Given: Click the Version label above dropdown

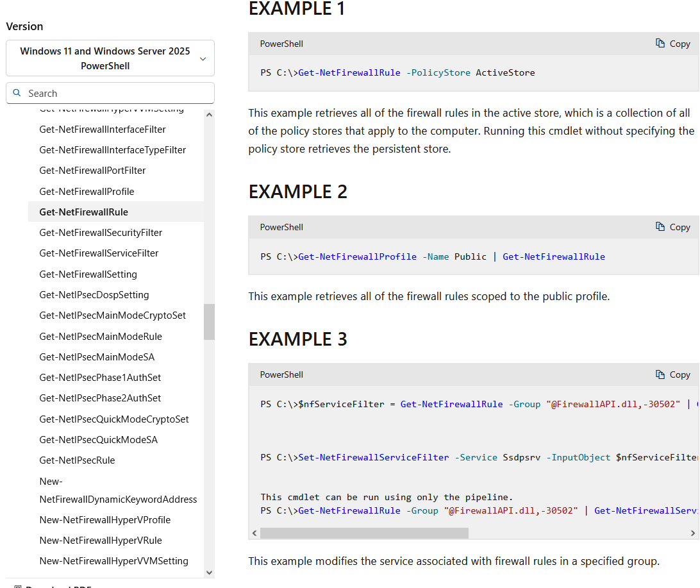Looking at the screenshot, I should pyautogui.click(x=24, y=26).
